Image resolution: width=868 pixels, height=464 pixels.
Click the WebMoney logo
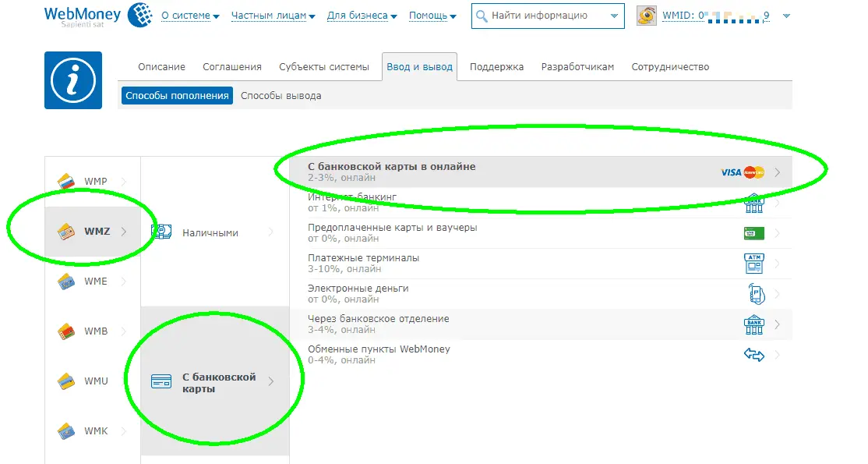point(98,16)
